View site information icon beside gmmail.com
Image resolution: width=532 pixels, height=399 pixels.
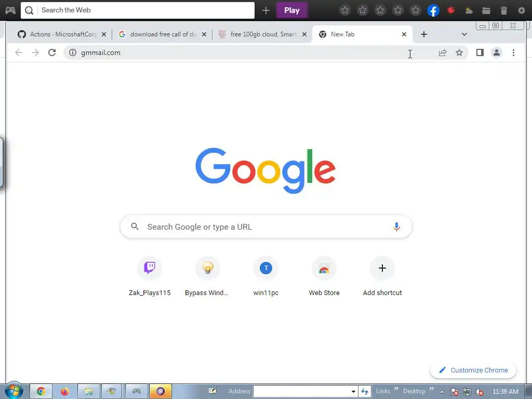pos(73,52)
